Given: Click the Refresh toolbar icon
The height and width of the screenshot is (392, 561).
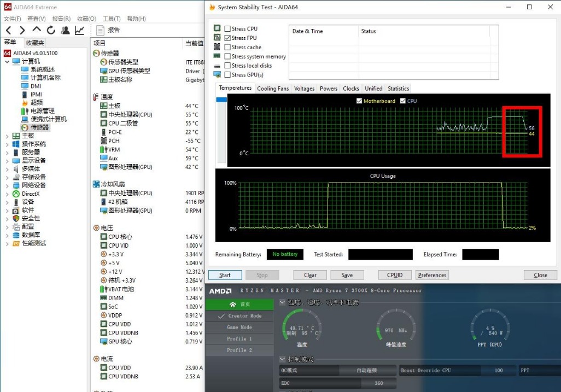Looking at the screenshot, I should coord(51,31).
